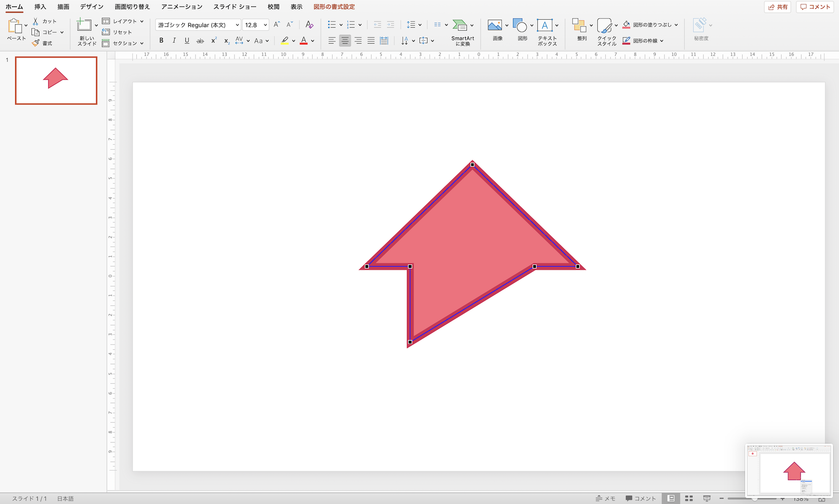The width and height of the screenshot is (839, 504).
Task: Open the アニメーション tab
Action: [182, 7]
